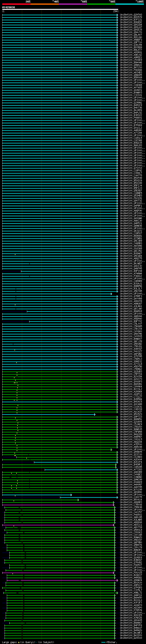Click the green ~80% identity color band
Viewport: 146px width, 644px height.
pyautogui.click(x=101, y=4)
